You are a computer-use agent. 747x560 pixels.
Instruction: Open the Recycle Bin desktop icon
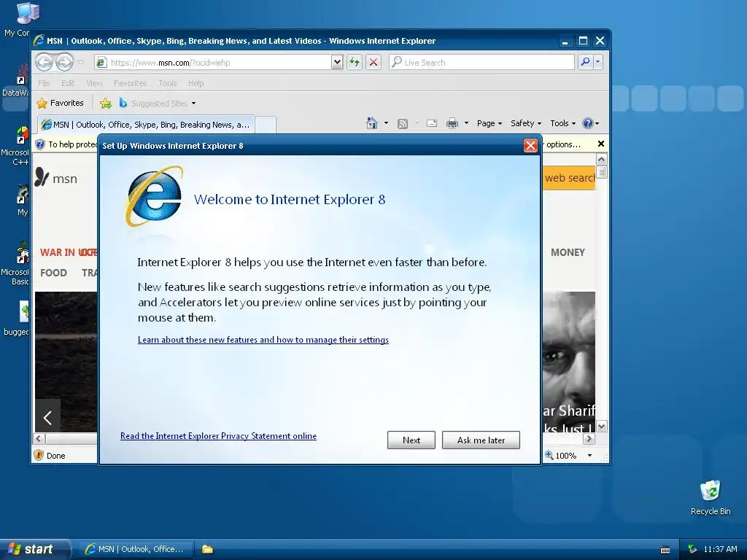(x=711, y=497)
